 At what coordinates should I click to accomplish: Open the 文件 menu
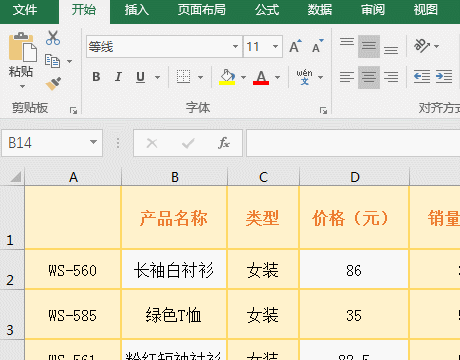pyautogui.click(x=25, y=10)
